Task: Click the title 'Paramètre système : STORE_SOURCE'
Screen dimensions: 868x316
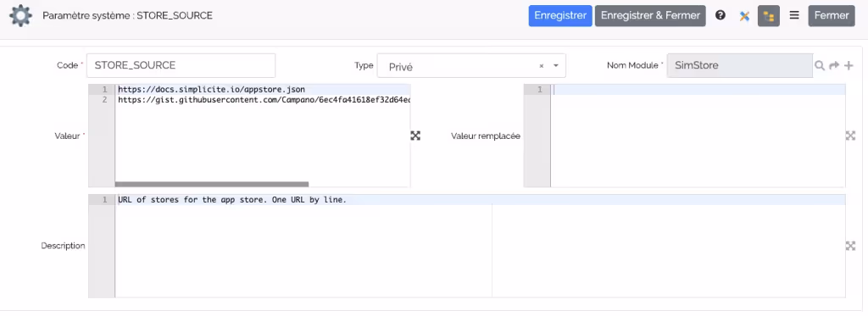Action: point(127,15)
